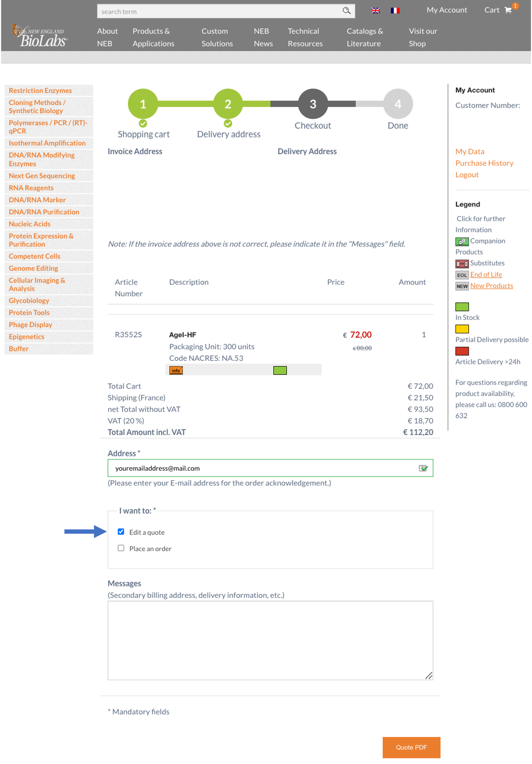
Task: Uncheck the Edit a quote checkbox
Action: [x=121, y=532]
